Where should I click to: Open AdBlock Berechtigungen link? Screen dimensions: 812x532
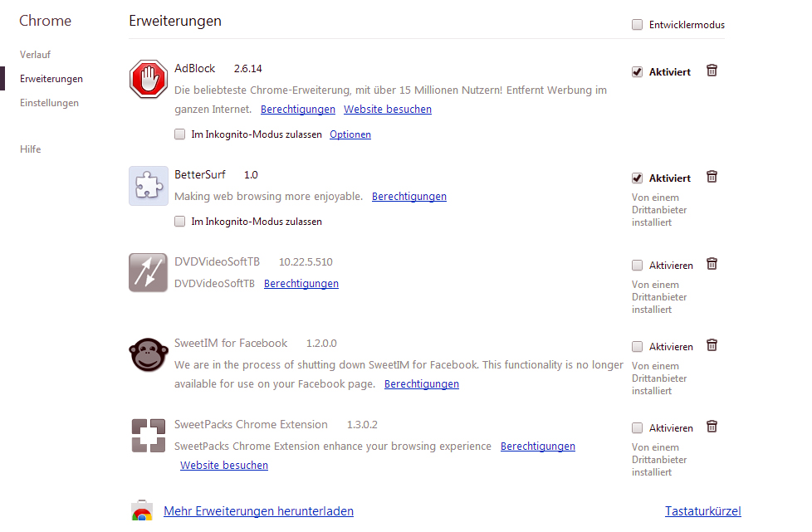(x=298, y=110)
